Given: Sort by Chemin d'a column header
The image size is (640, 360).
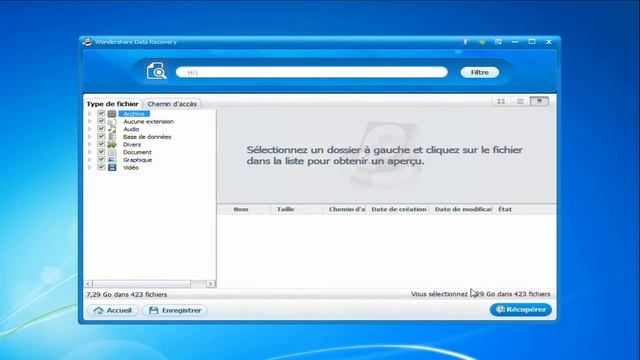Looking at the screenshot, I should (347, 209).
